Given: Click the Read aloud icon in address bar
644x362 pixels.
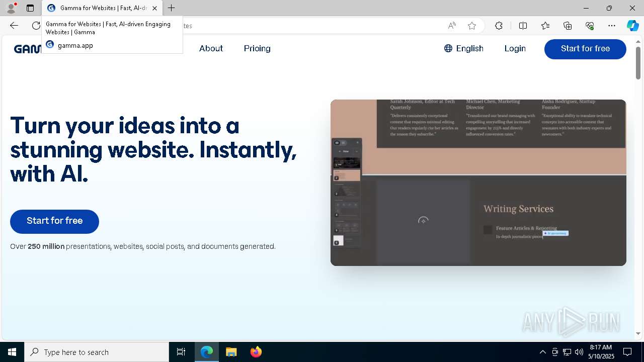Looking at the screenshot, I should (x=452, y=26).
